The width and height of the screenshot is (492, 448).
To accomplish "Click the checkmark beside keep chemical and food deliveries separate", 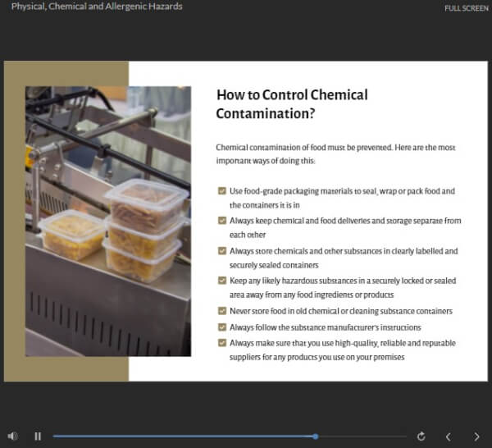I will (222, 221).
